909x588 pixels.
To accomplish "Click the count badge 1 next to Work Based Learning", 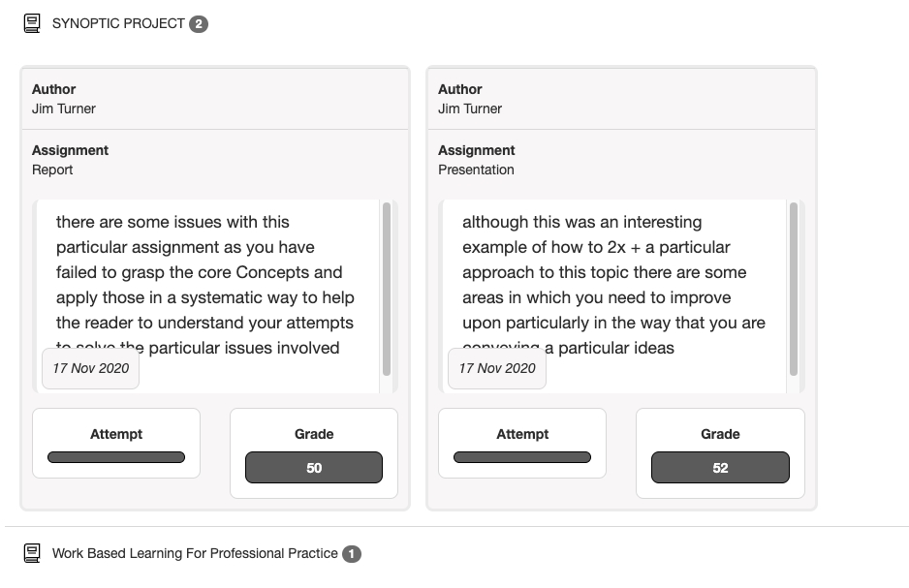I will (352, 554).
